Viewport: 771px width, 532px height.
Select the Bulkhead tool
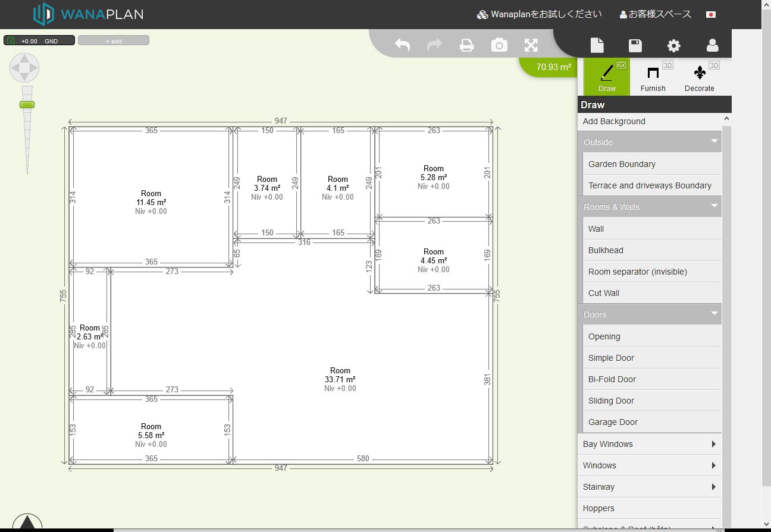[652, 250]
